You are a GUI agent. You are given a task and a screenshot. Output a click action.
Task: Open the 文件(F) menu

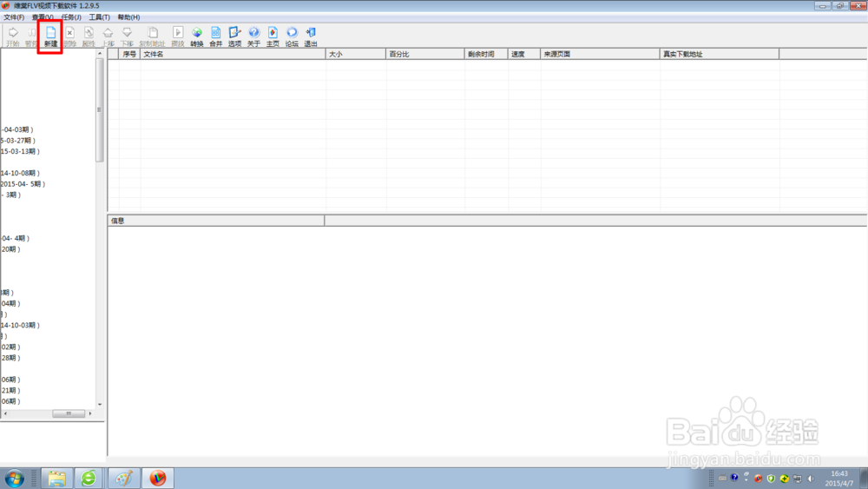[14, 17]
